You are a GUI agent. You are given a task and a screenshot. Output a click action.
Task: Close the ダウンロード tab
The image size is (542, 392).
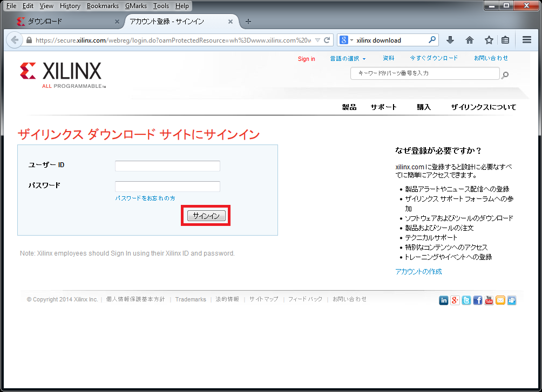117,22
